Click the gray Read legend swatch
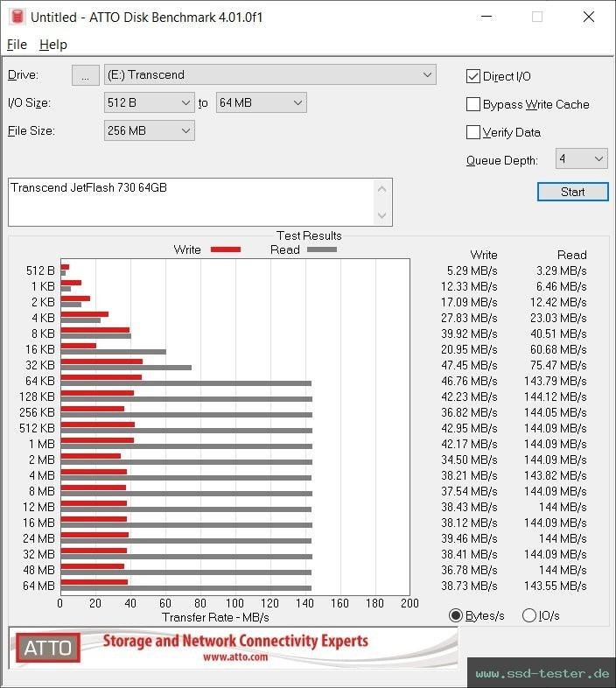The image size is (616, 688). pyautogui.click(x=322, y=249)
